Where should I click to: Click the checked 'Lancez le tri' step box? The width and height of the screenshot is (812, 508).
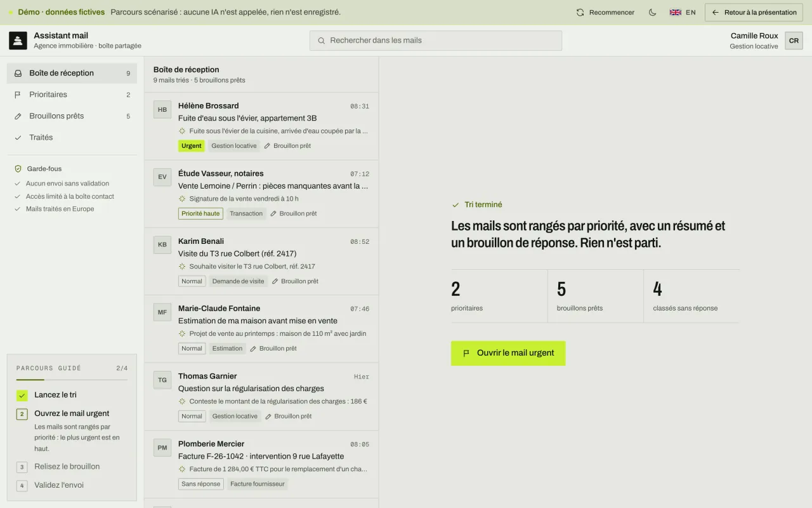22,396
